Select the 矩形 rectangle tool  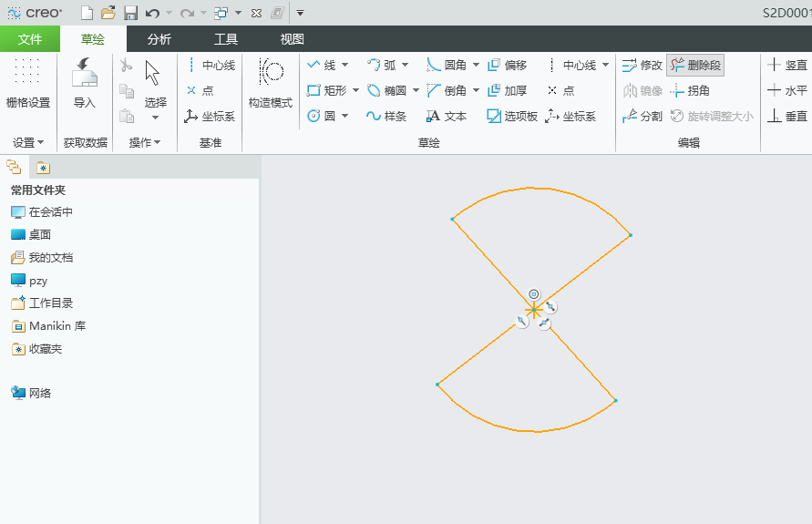(x=327, y=90)
